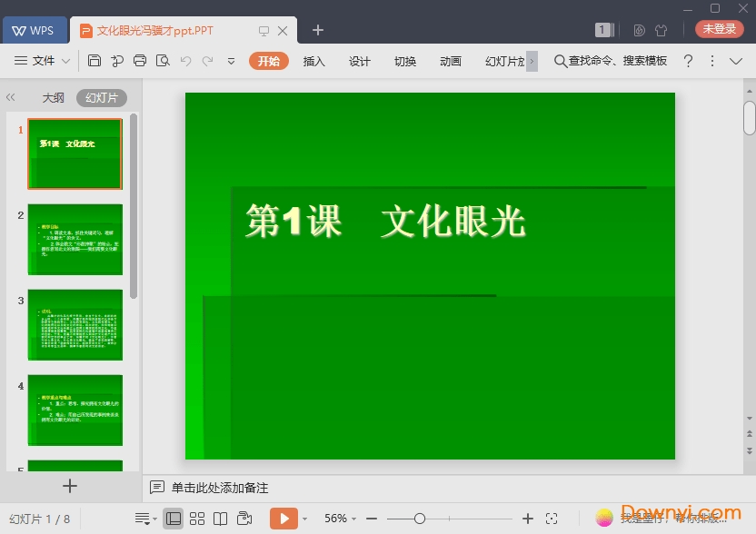
Task: Switch to reading view mode
Action: pyautogui.click(x=221, y=519)
